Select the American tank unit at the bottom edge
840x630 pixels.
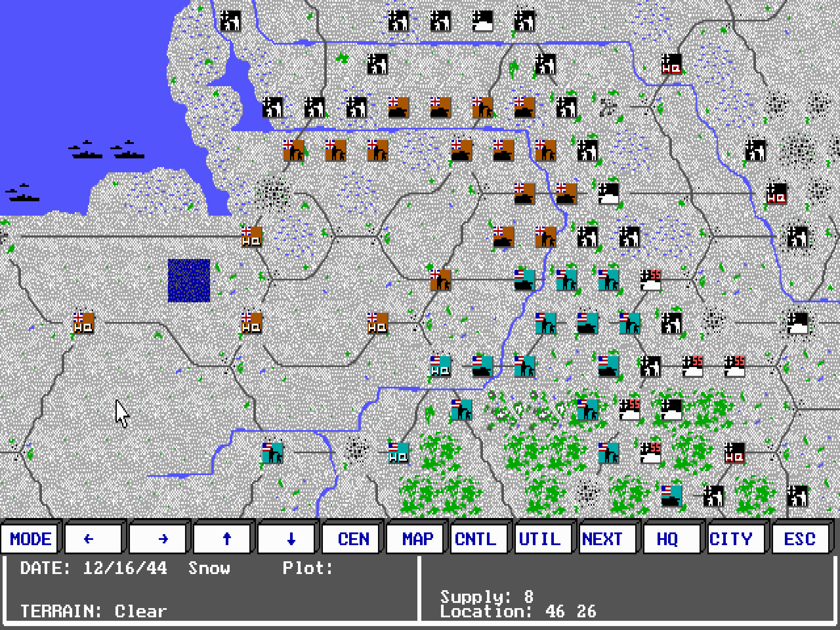point(672,496)
